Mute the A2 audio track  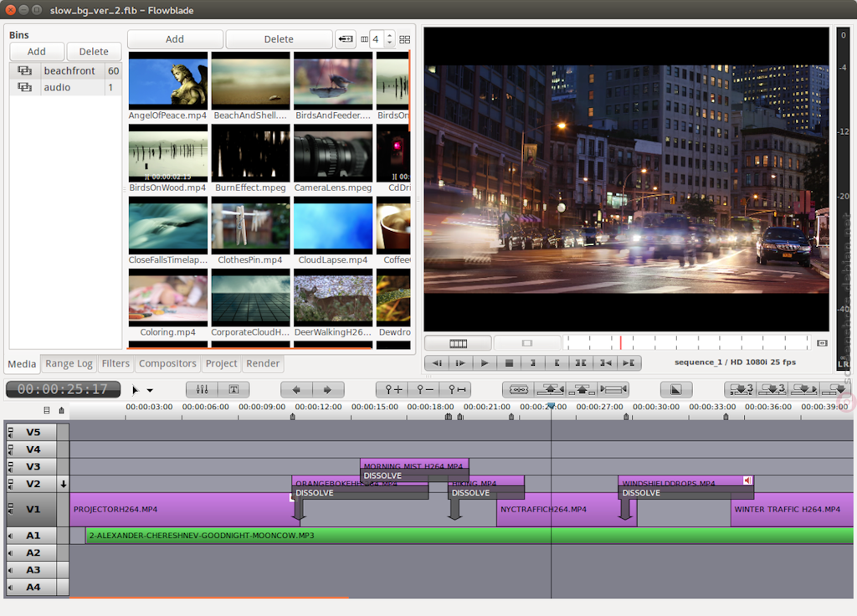(x=11, y=553)
